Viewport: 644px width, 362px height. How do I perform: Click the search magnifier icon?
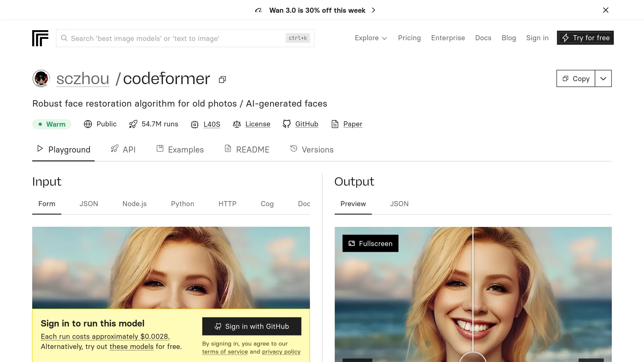[x=64, y=38]
